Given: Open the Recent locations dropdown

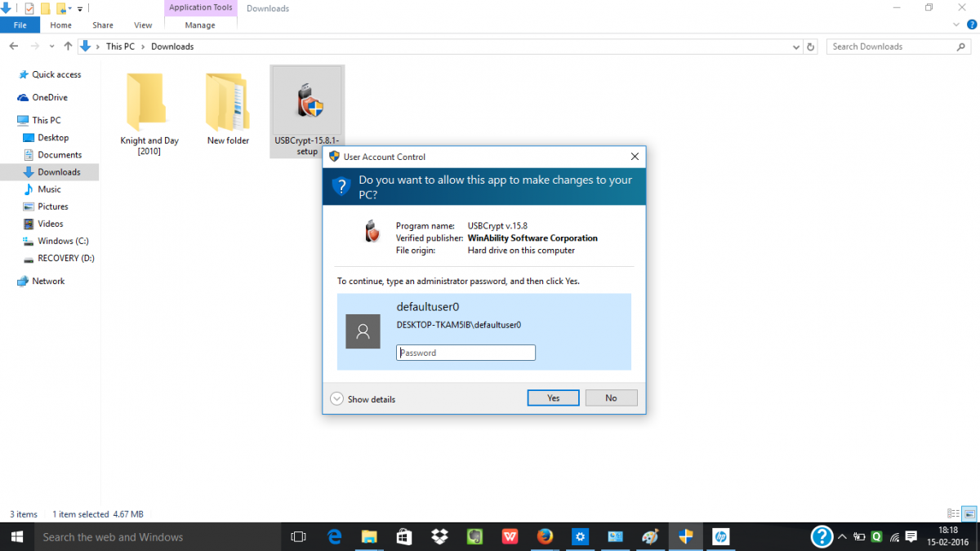Looking at the screenshot, I should [x=52, y=47].
